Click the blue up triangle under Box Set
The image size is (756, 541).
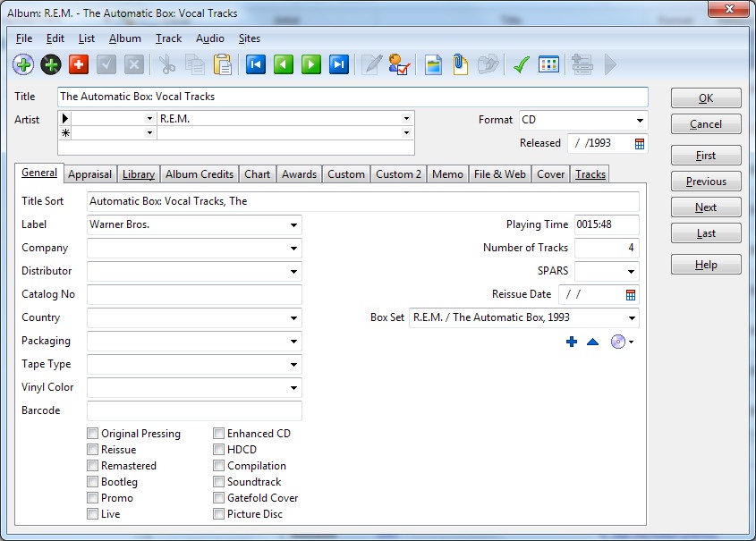point(592,342)
